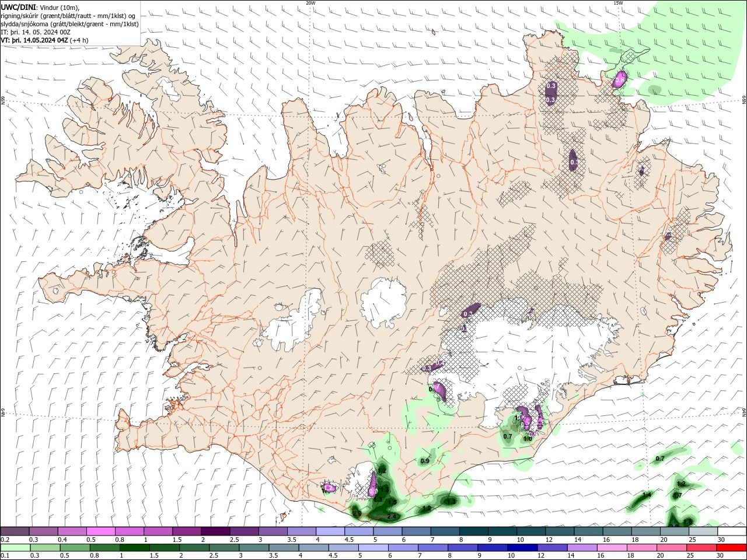Select upper-row dark teal swatch starting at 8

coord(474,531)
